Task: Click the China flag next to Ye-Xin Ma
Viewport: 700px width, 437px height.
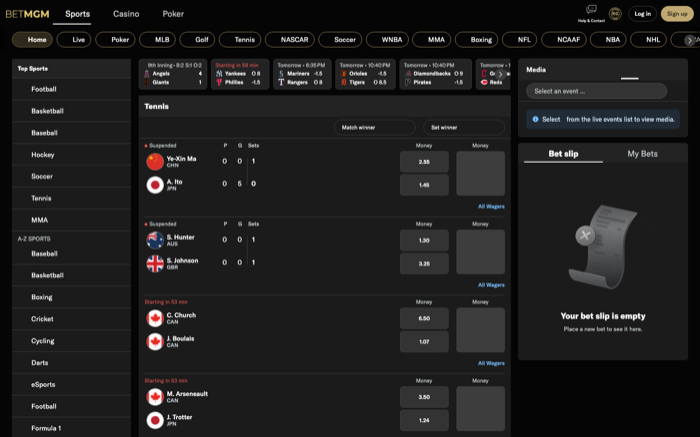Action: point(155,162)
